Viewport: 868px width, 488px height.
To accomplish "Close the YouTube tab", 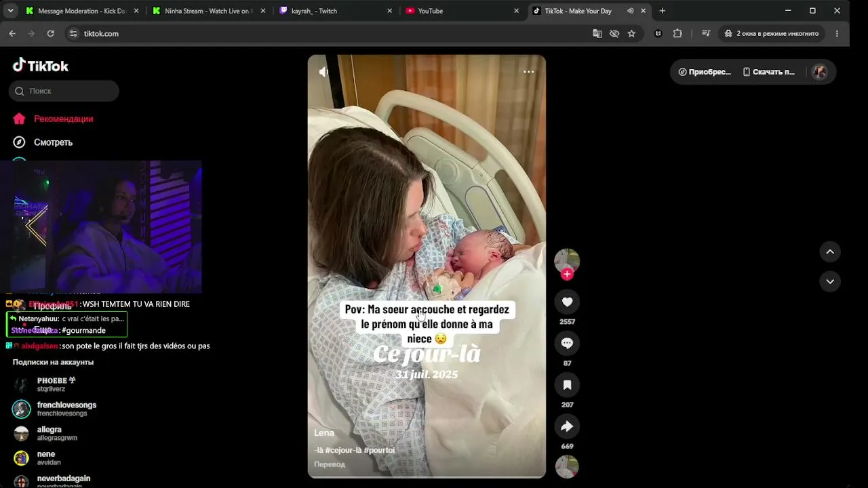I will tap(516, 11).
